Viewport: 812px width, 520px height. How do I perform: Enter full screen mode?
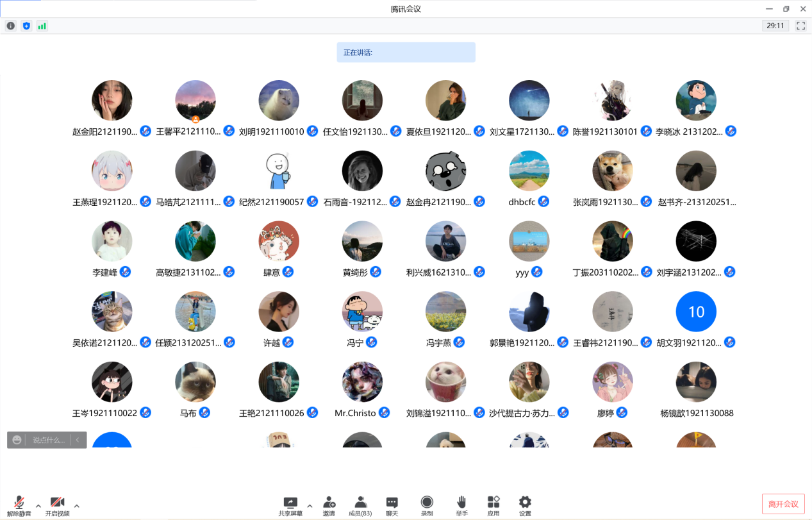(x=800, y=26)
